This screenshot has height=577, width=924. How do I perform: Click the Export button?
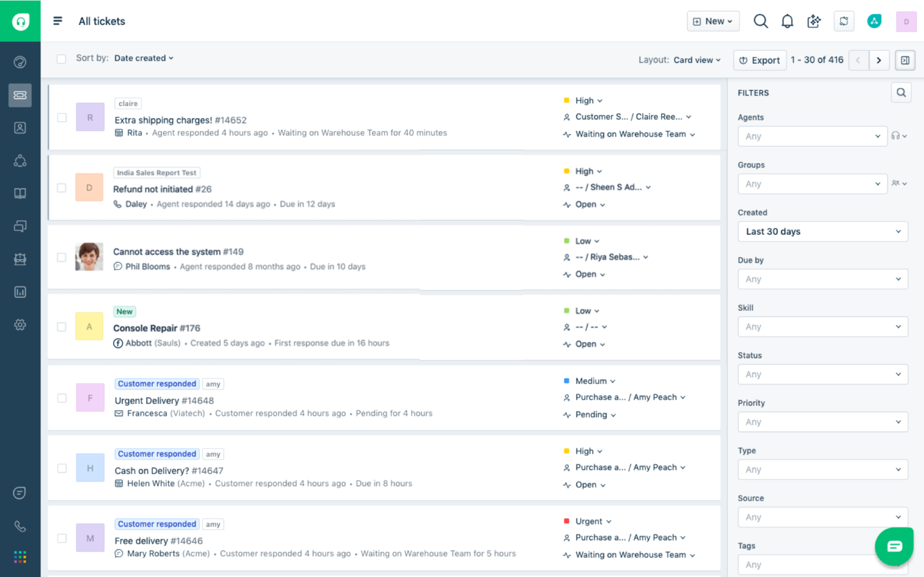pos(760,60)
